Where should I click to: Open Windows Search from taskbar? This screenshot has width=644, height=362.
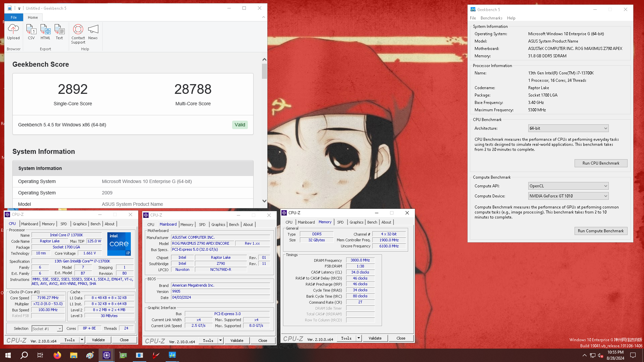pos(24,355)
